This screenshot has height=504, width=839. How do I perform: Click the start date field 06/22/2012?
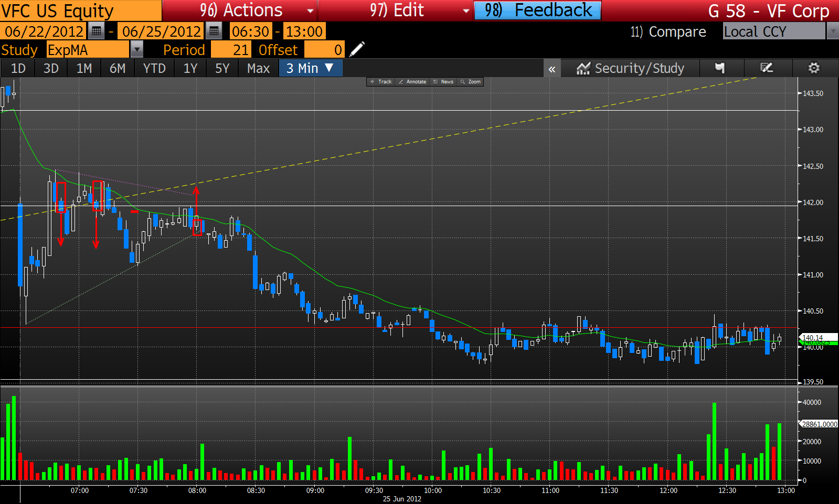coord(44,31)
